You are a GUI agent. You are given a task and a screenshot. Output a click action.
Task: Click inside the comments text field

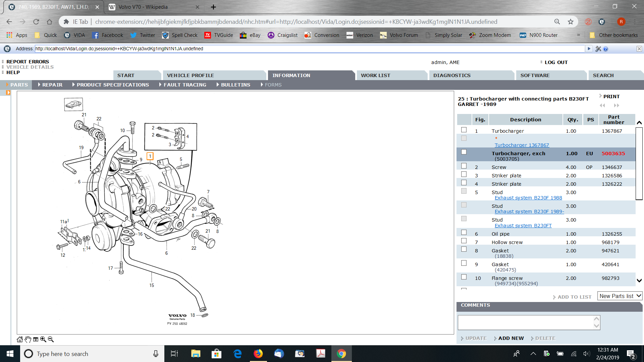[525, 322]
